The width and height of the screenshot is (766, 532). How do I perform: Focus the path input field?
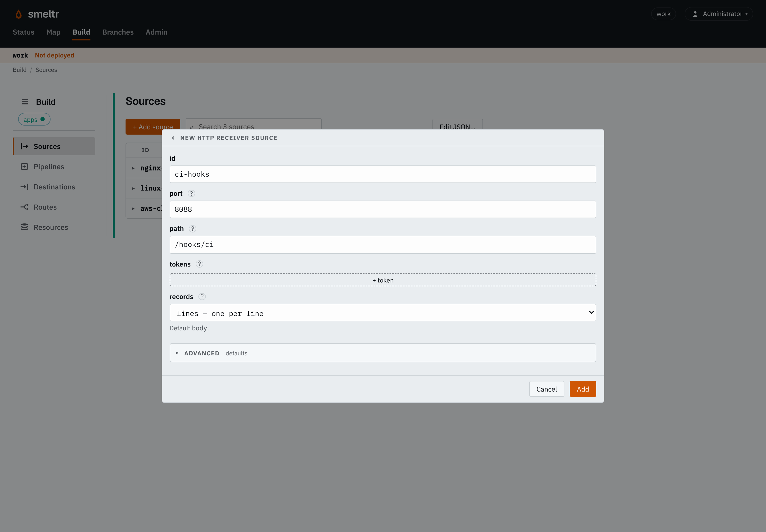[x=383, y=245]
